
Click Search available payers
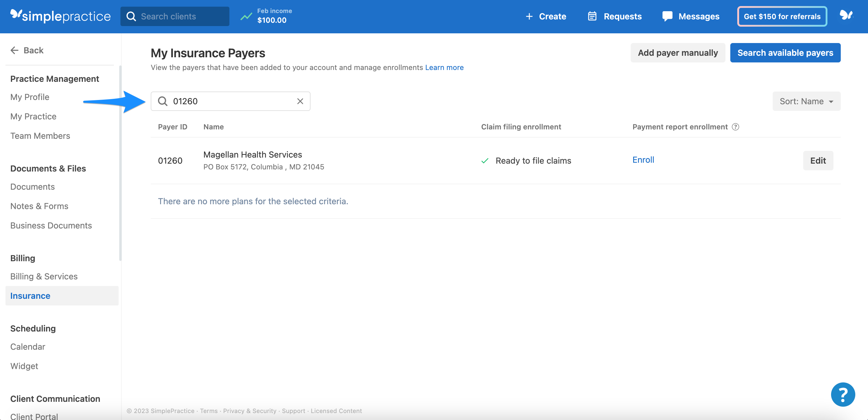click(785, 53)
